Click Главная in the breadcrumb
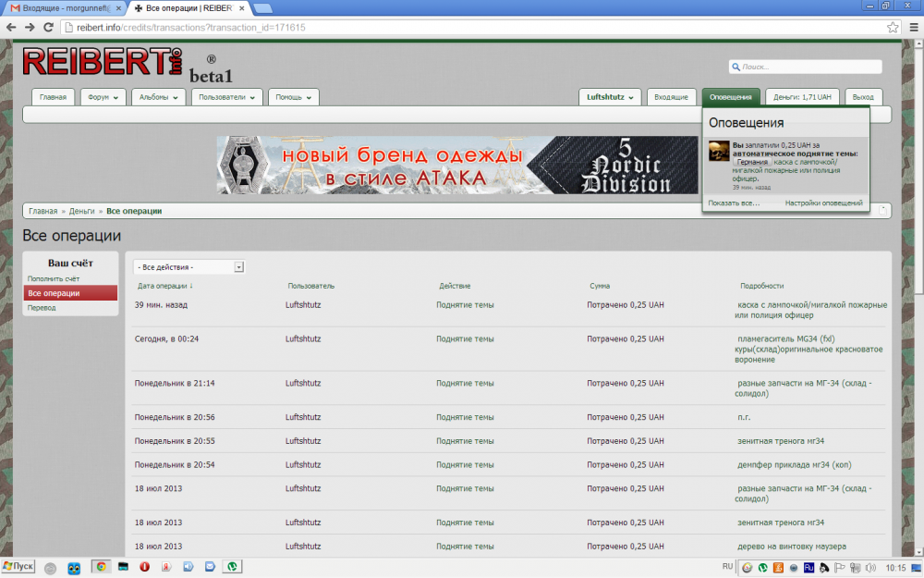The image size is (924, 578). (43, 211)
